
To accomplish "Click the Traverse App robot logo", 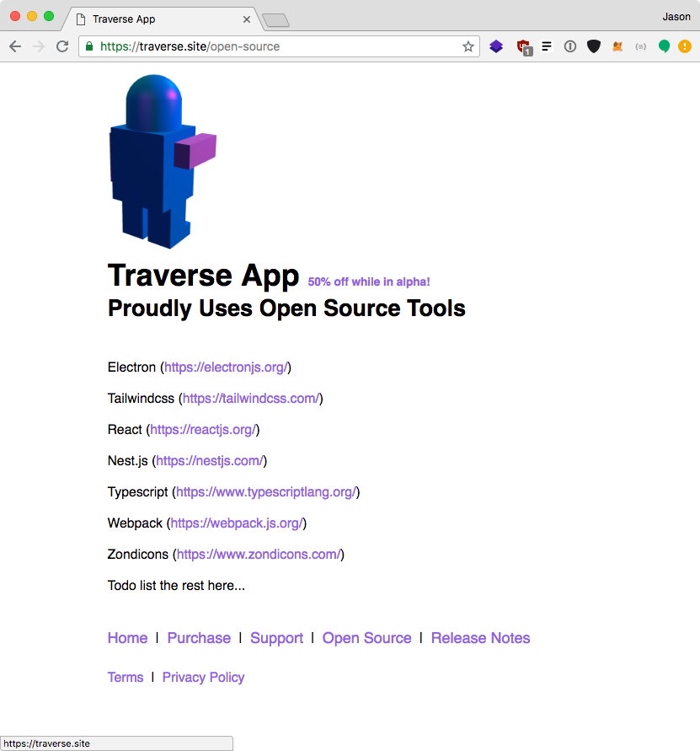I will click(160, 160).
